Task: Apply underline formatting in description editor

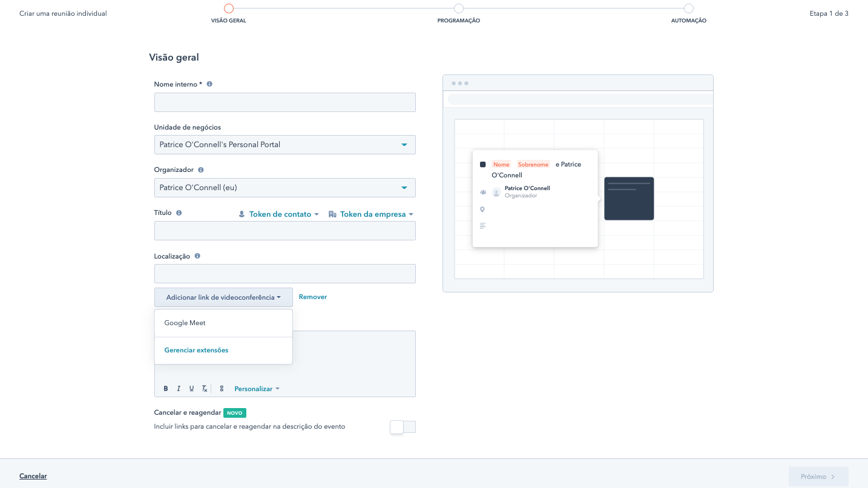Action: coord(191,389)
